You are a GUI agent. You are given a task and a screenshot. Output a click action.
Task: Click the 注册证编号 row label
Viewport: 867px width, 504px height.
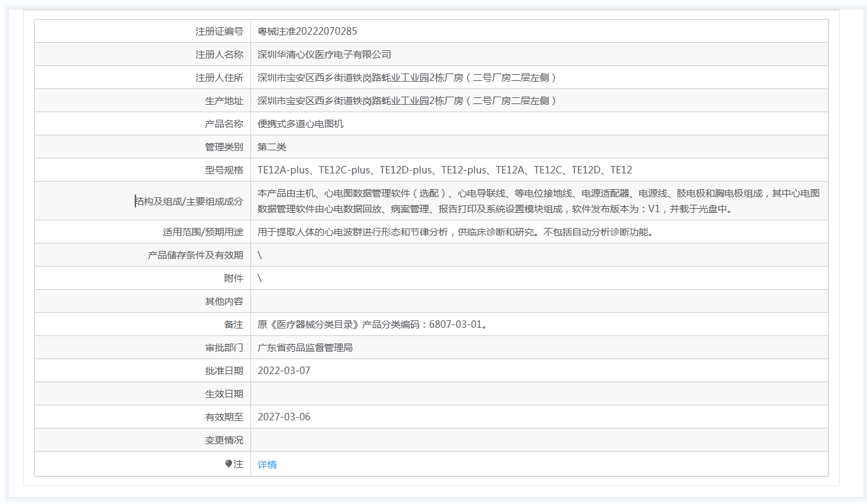(219, 31)
